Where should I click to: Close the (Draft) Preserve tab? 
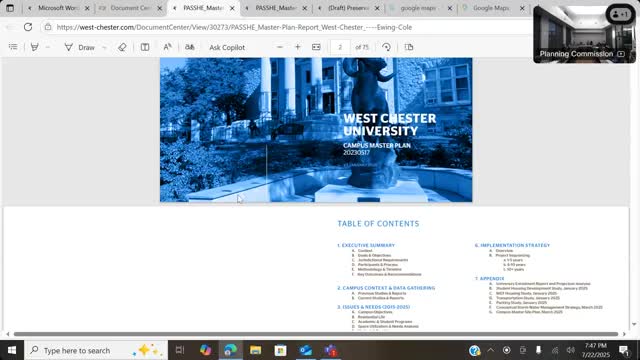coord(377,8)
